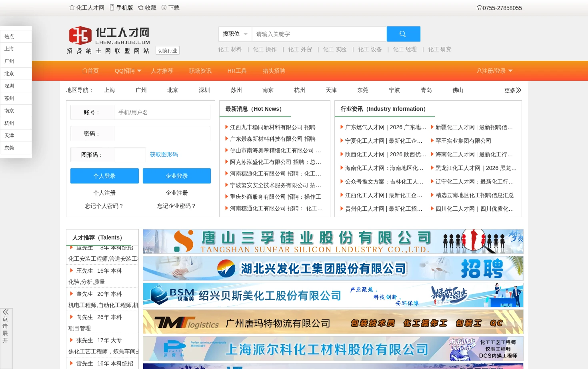The image size is (588, 369).
Task: Open 上海派尔科化工材料 banner ad
Action: [x=333, y=349]
